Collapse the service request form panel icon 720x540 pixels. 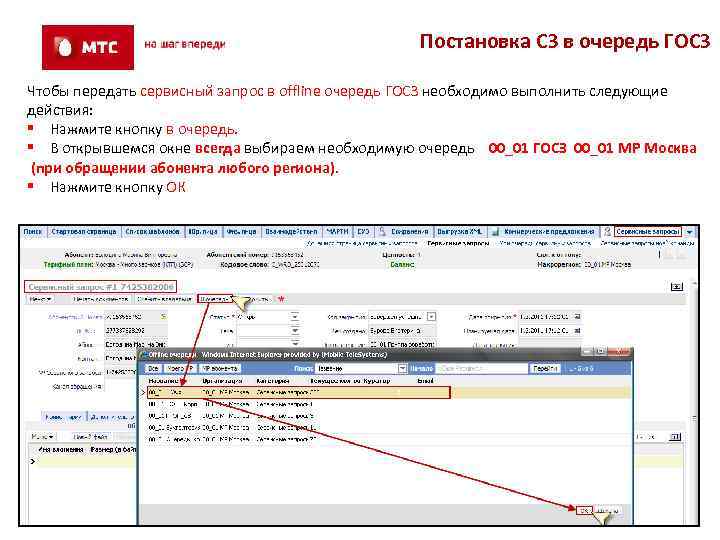(676, 287)
